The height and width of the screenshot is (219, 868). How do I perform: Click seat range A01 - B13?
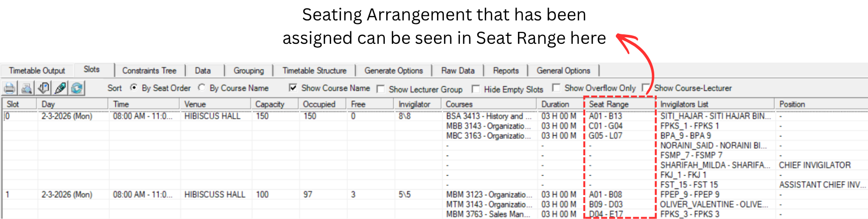pyautogui.click(x=606, y=116)
